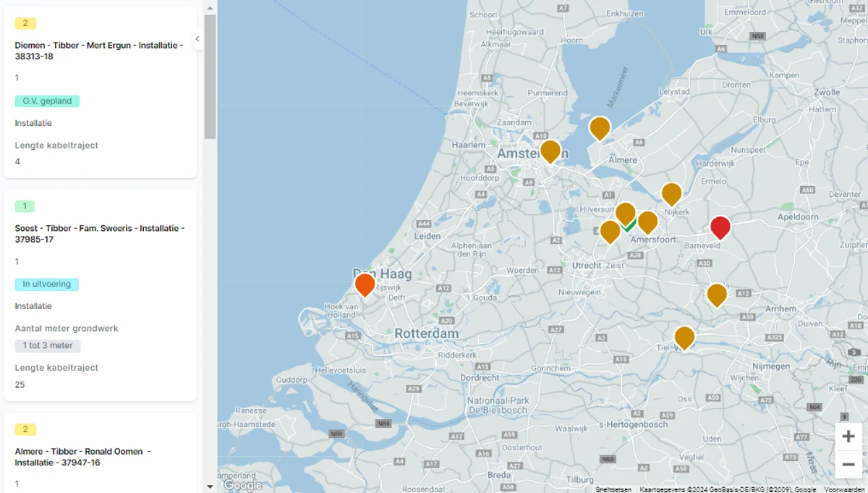
Task: Click cable length value 4
Action: point(17,162)
